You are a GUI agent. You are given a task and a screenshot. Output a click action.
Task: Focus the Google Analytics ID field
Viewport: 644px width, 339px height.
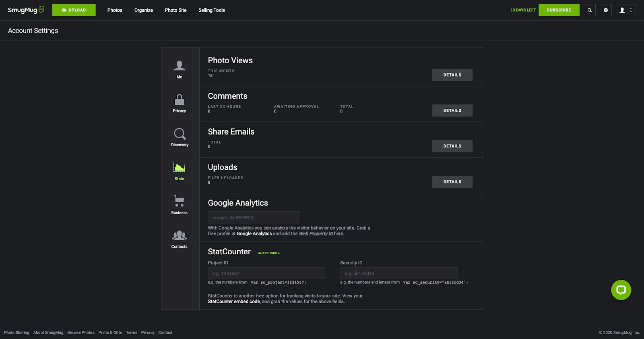(x=254, y=218)
